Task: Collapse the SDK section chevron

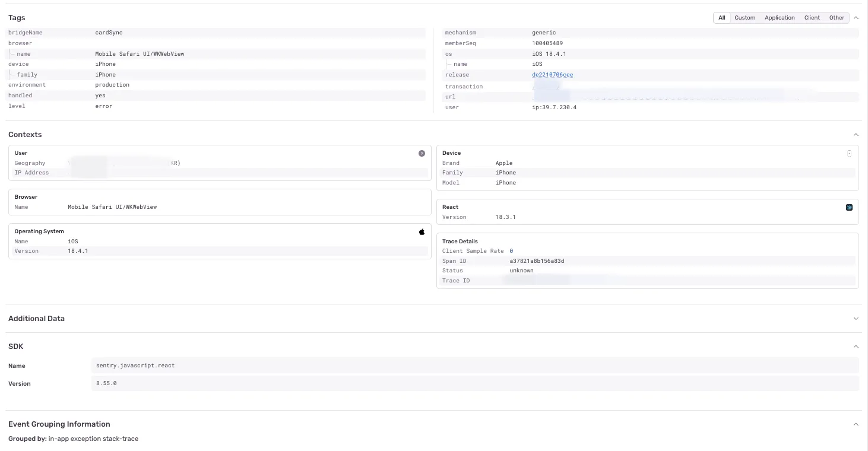Action: (x=856, y=347)
